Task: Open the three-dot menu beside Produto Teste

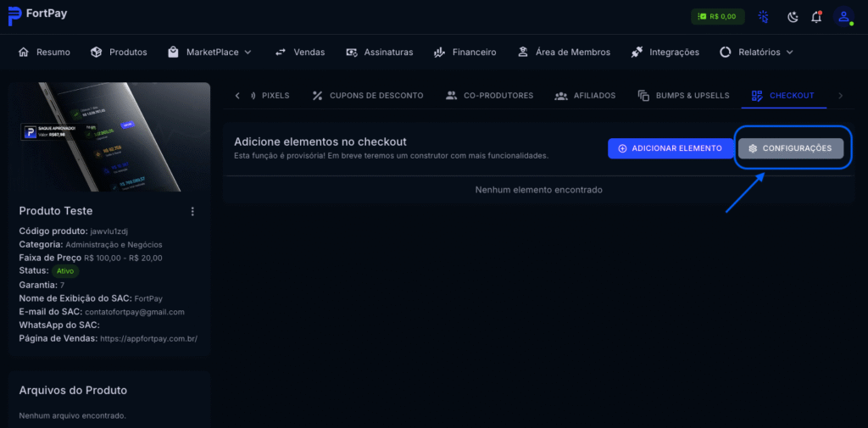Action: 192,211
